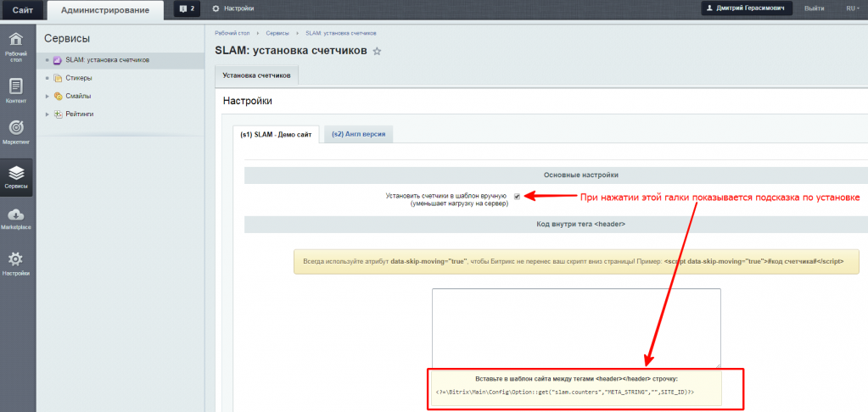The image size is (868, 412).
Task: Select the (s1) SLAM - Демо сайт tab
Action: coord(277,135)
